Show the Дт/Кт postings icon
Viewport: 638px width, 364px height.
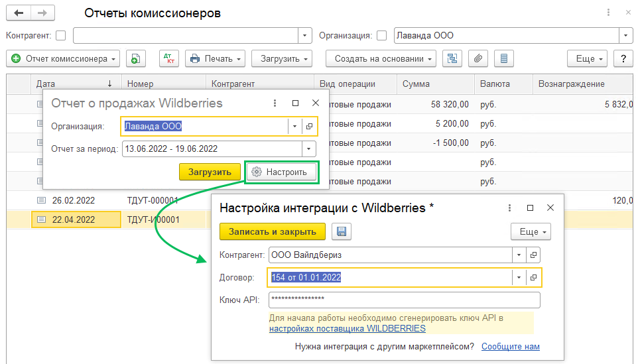point(169,59)
